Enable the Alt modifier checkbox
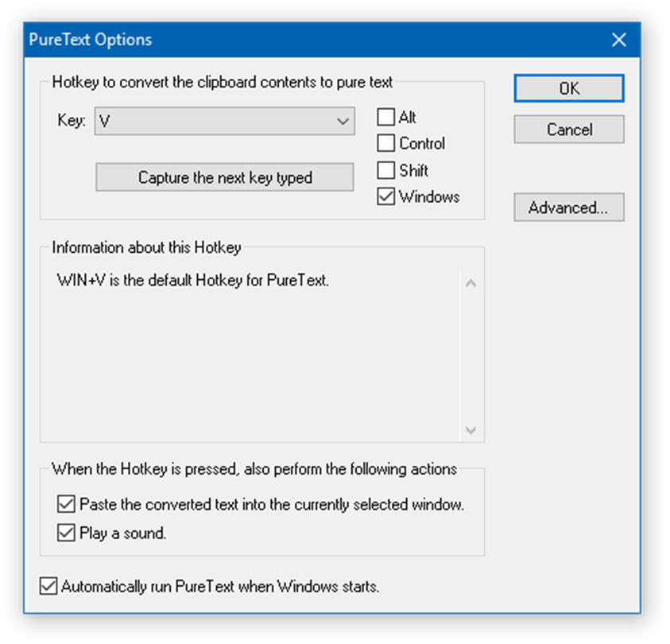 [386, 118]
